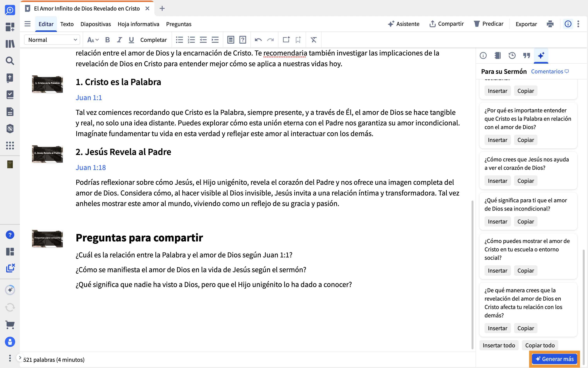Click Insertar todo button
The height and width of the screenshot is (368, 588).
499,345
